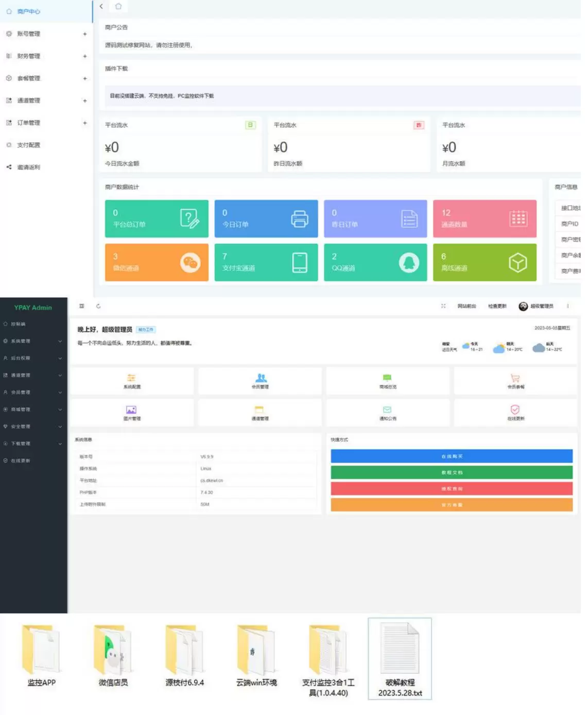588x715 pixels.
Task: Click the printer icon on 今日订单 card
Action: coord(300,219)
